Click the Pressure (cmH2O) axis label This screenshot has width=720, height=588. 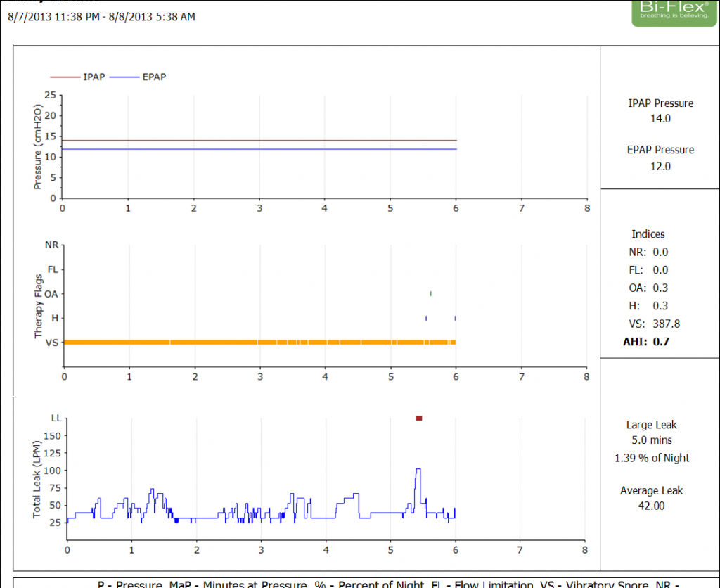click(x=38, y=146)
